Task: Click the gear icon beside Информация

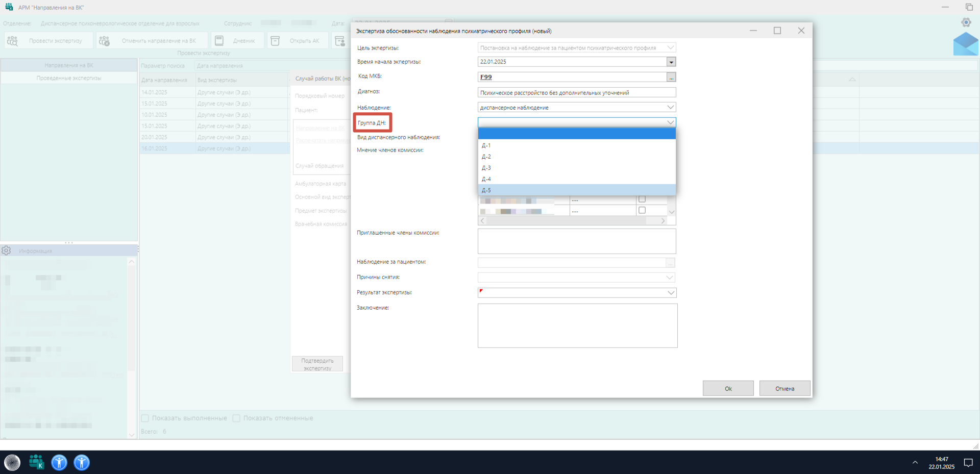Action: point(6,251)
